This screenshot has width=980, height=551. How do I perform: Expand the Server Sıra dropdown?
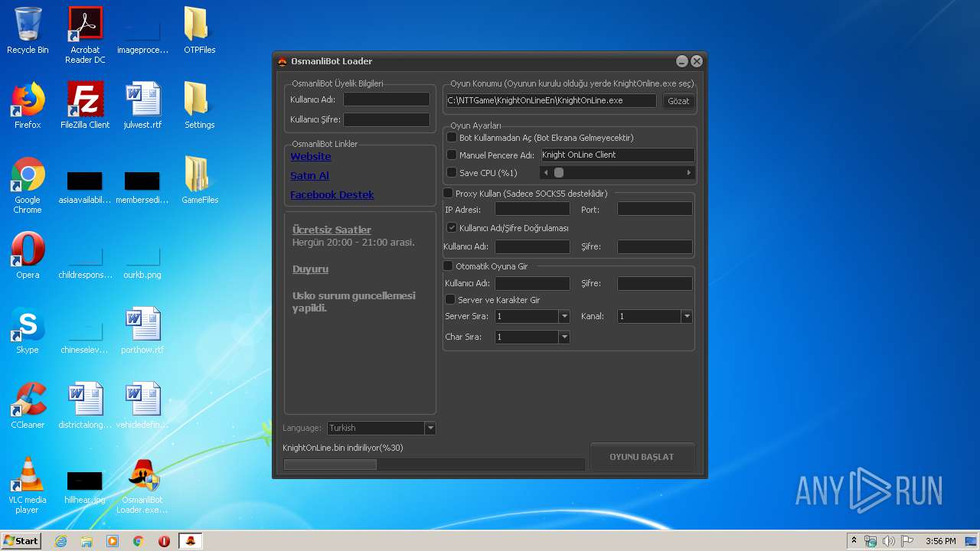click(564, 316)
